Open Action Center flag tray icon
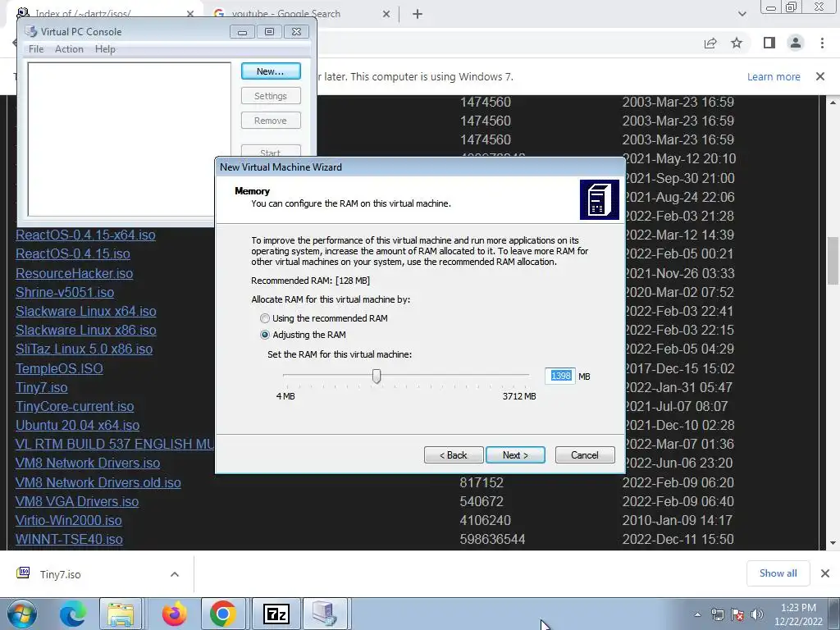Image resolution: width=840 pixels, height=630 pixels. pyautogui.click(x=737, y=615)
